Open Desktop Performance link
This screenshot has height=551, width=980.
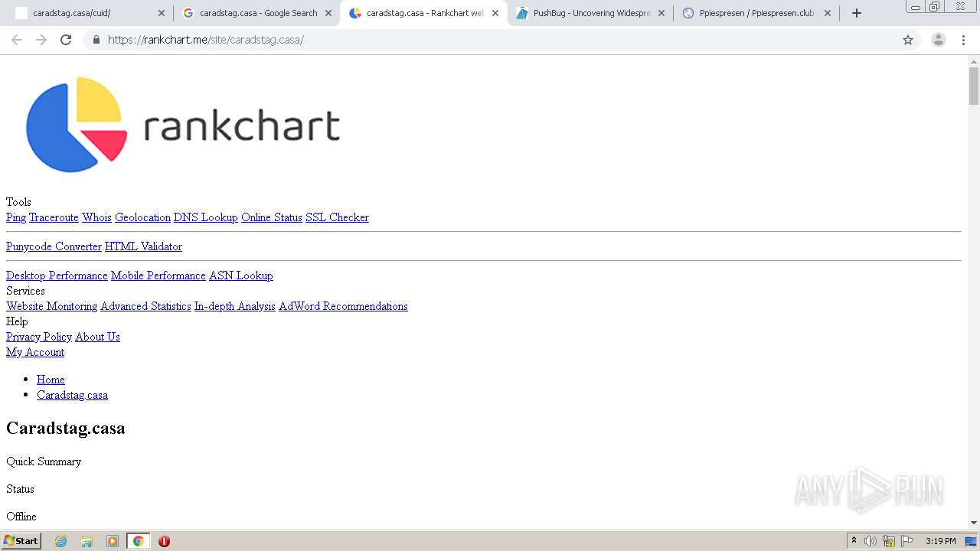point(57,275)
